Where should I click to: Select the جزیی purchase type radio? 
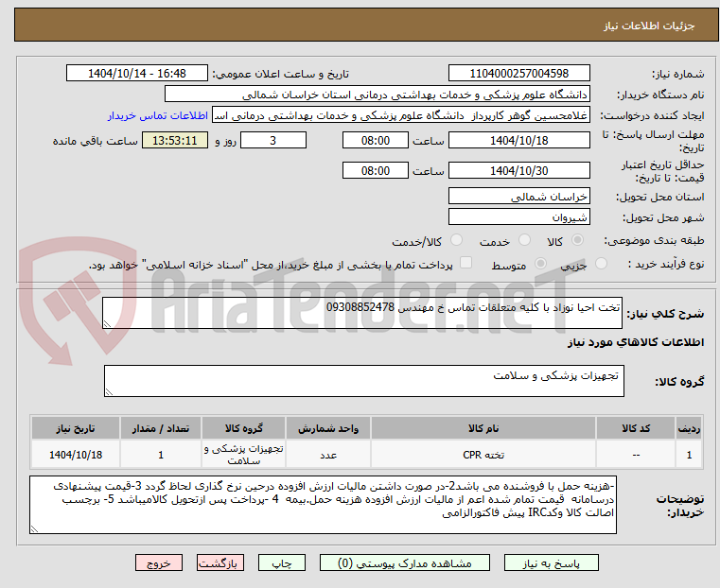pyautogui.click(x=601, y=264)
